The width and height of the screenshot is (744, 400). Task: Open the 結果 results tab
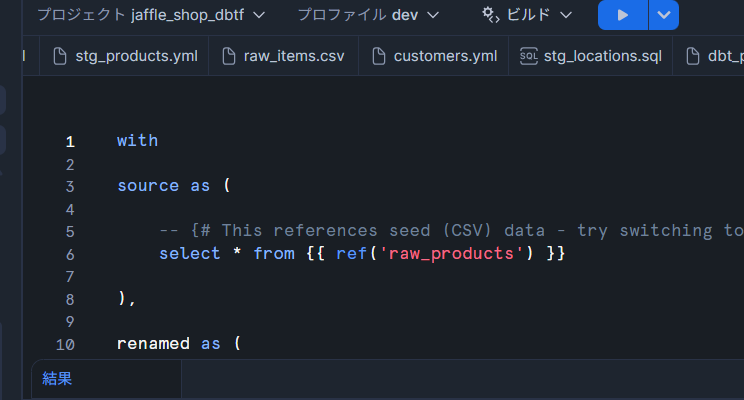tap(57, 379)
